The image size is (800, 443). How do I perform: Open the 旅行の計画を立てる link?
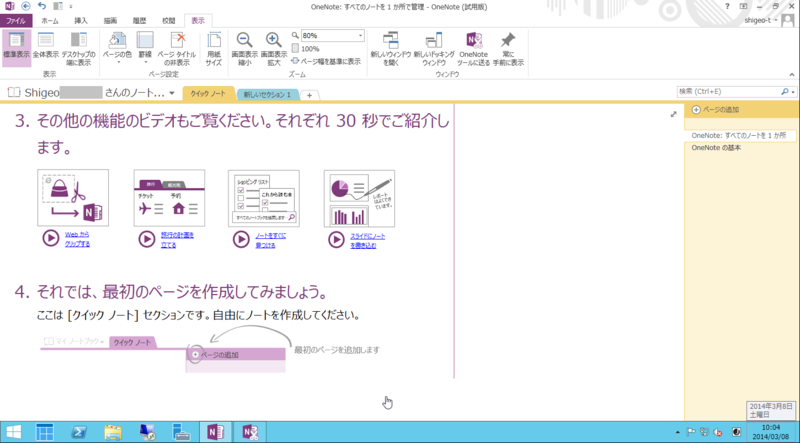(177, 240)
